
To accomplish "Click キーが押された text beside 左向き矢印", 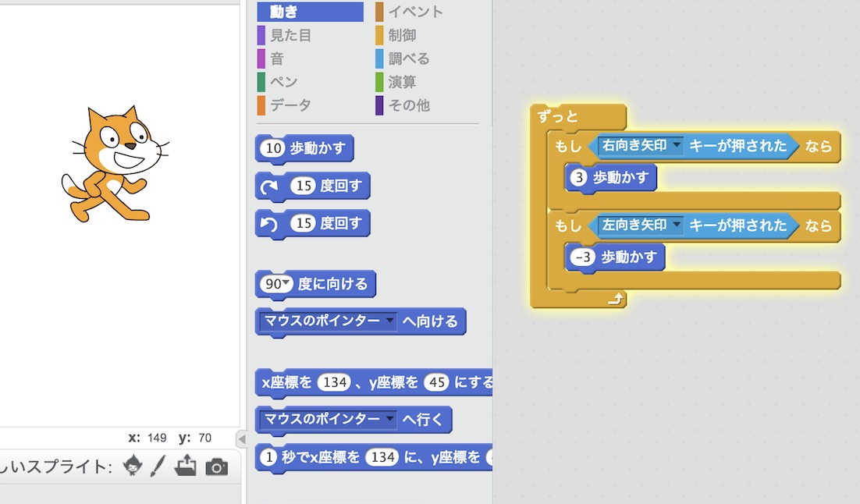I will [x=737, y=225].
